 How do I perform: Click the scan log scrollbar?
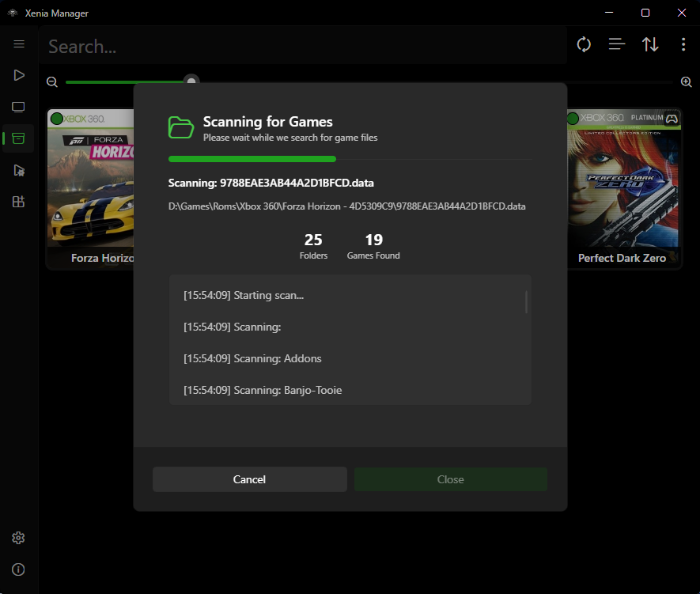pyautogui.click(x=526, y=302)
